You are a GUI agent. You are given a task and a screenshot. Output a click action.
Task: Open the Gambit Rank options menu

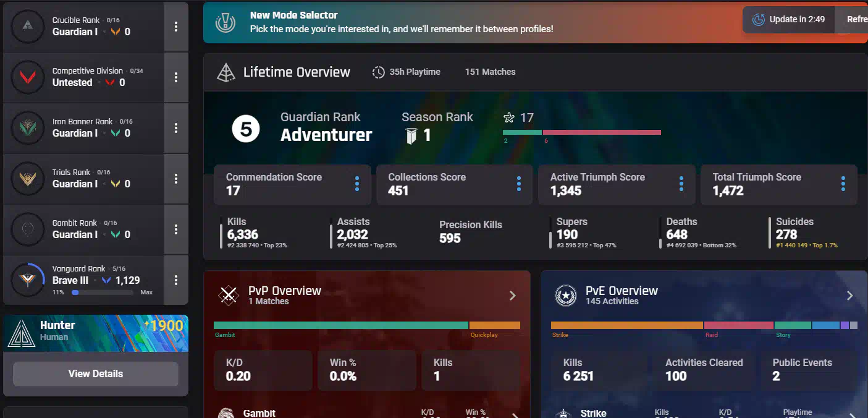pyautogui.click(x=176, y=229)
